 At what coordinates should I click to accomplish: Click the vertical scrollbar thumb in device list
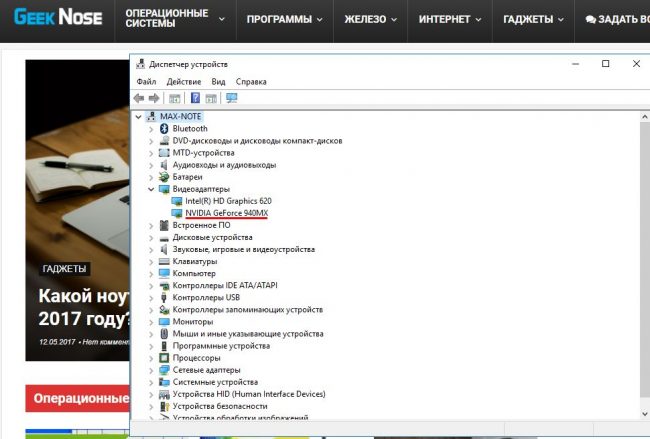[645, 259]
